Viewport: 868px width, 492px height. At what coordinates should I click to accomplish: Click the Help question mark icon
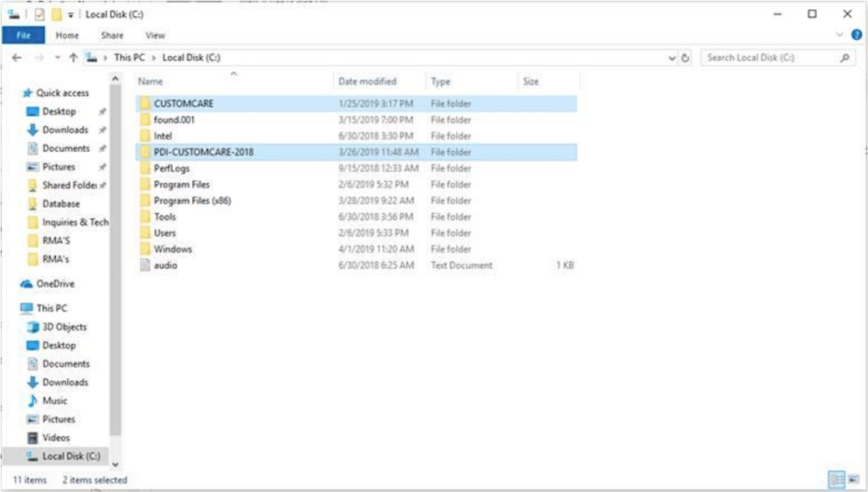[x=859, y=35]
